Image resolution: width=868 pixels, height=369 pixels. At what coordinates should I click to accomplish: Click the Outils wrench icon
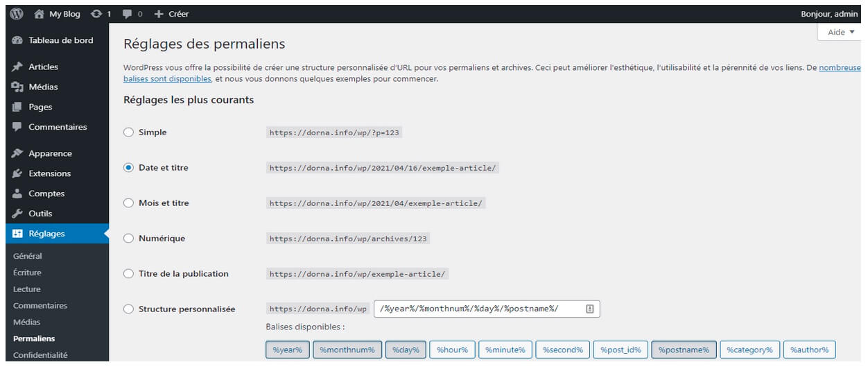click(17, 214)
